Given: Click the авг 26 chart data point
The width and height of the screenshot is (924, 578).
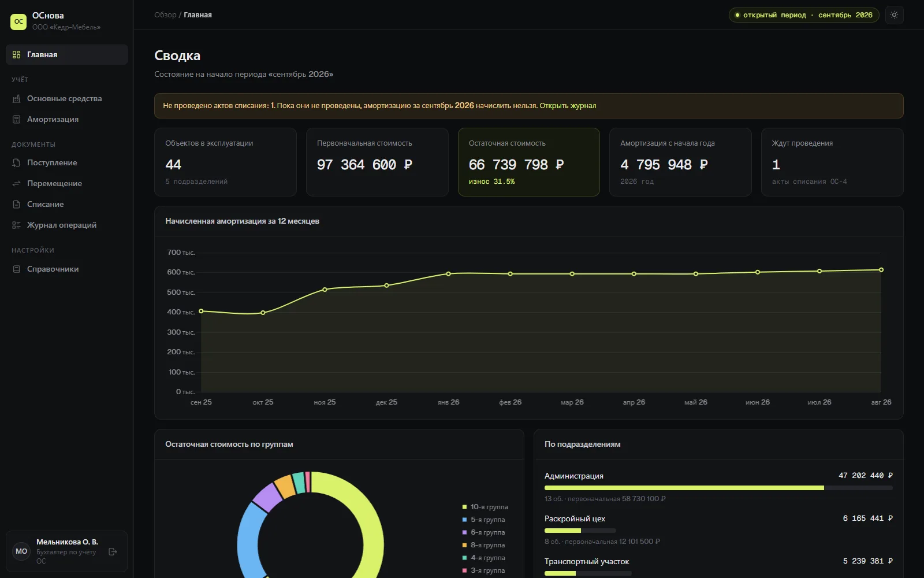Looking at the screenshot, I should 881,270.
